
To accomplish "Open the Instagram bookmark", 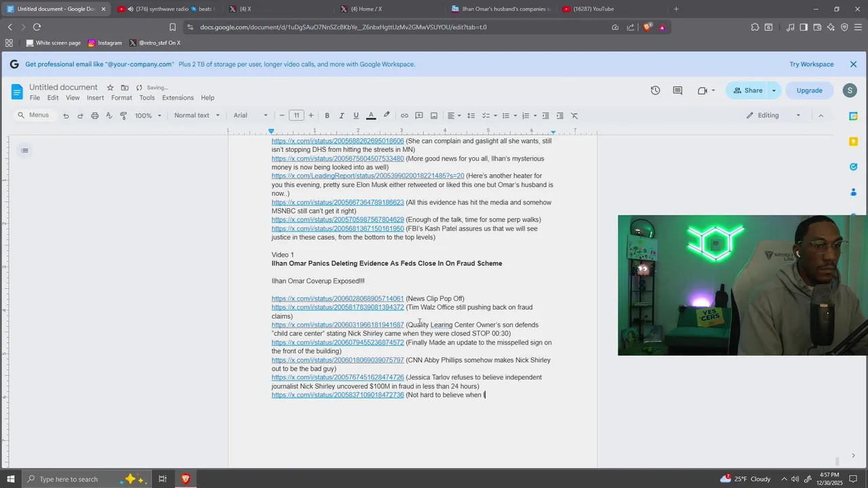I will 105,43.
